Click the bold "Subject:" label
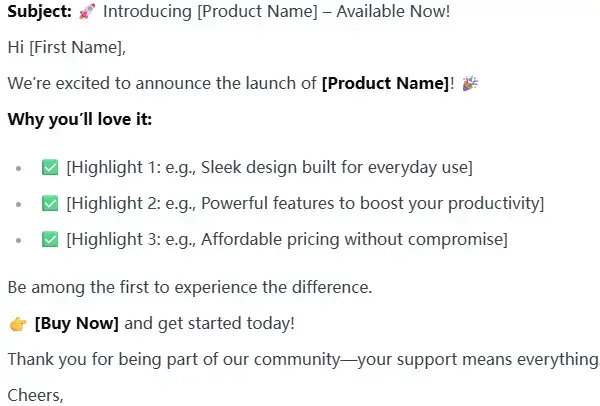Viewport: 600px width, 406px height. click(x=37, y=12)
